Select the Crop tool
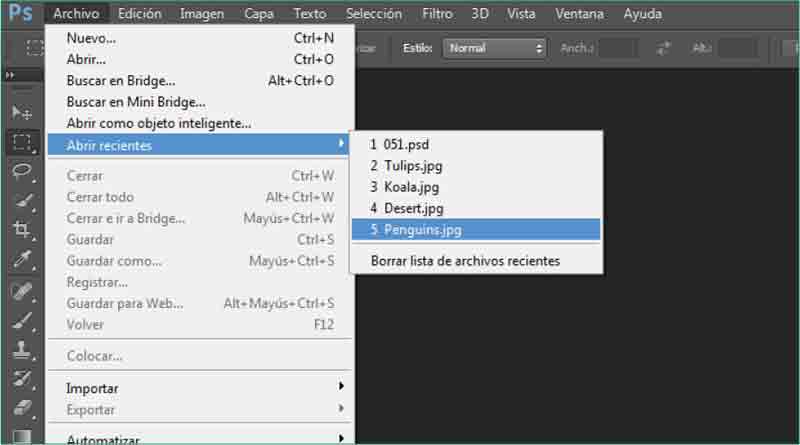The image size is (800, 445). coord(21,229)
